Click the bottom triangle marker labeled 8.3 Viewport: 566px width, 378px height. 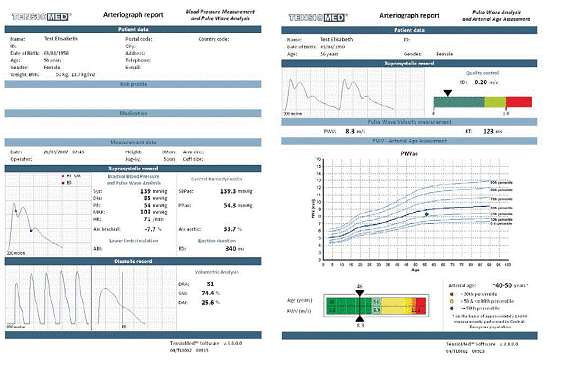pos(360,318)
